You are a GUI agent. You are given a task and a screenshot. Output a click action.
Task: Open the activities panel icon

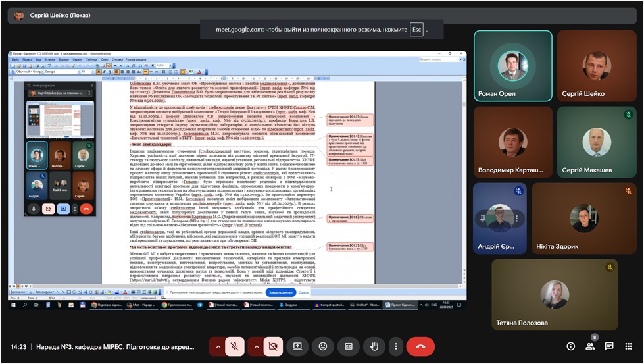pos(629,346)
